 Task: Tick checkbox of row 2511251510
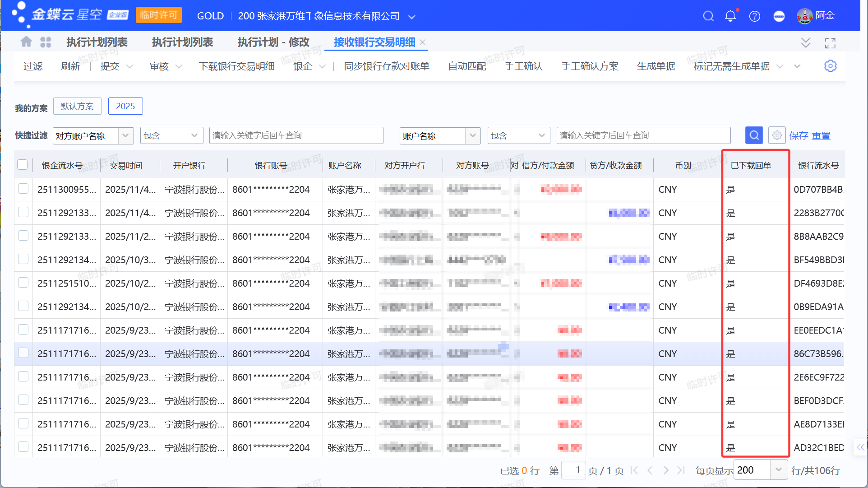(x=23, y=283)
